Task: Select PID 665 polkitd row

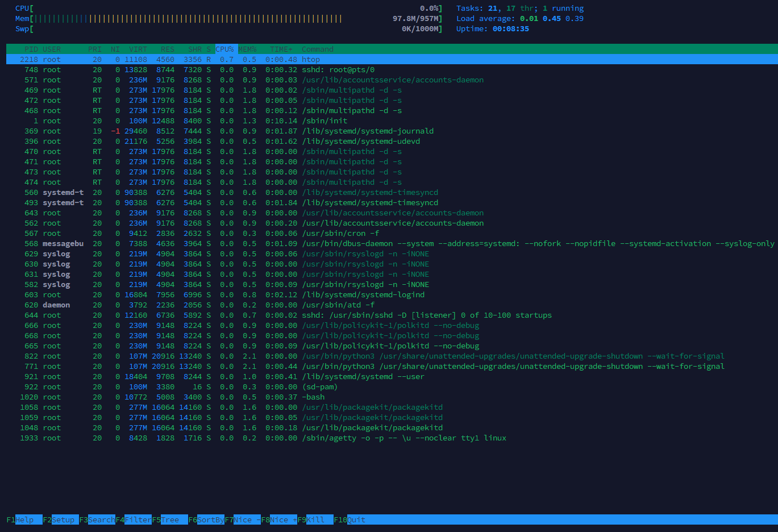Action: pos(392,346)
